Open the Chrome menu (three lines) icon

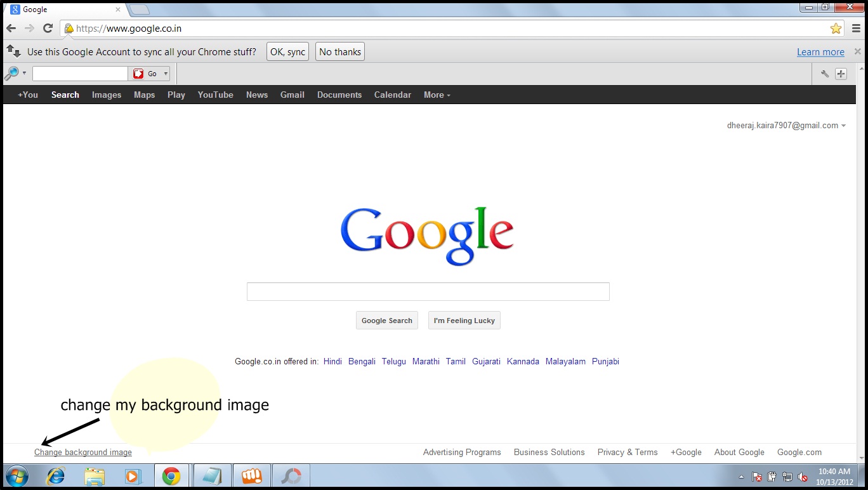856,29
